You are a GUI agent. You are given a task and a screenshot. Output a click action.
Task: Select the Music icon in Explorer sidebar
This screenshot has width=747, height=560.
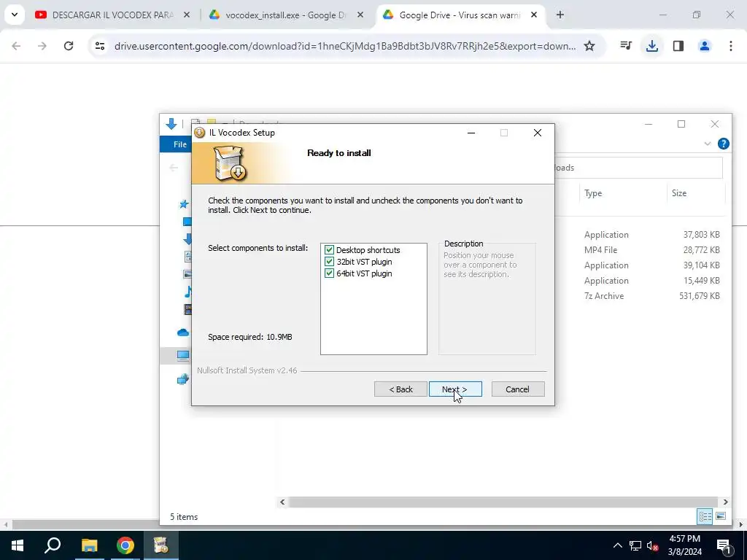tap(188, 292)
